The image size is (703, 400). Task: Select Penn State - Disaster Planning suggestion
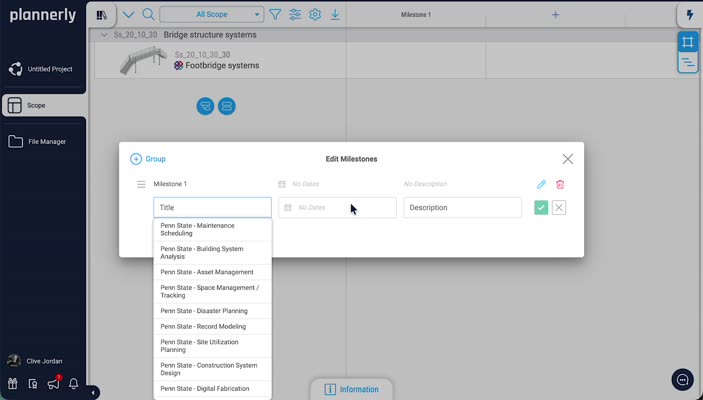click(x=213, y=311)
